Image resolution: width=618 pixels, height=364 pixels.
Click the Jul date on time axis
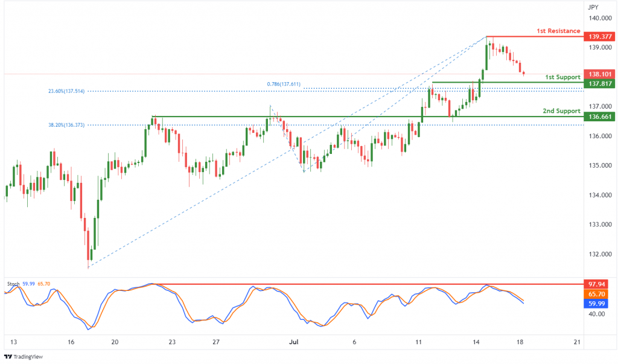point(294,342)
